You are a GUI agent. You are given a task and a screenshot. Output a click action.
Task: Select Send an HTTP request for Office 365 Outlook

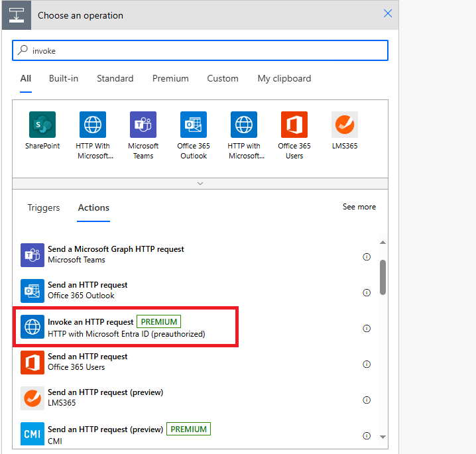click(196, 291)
